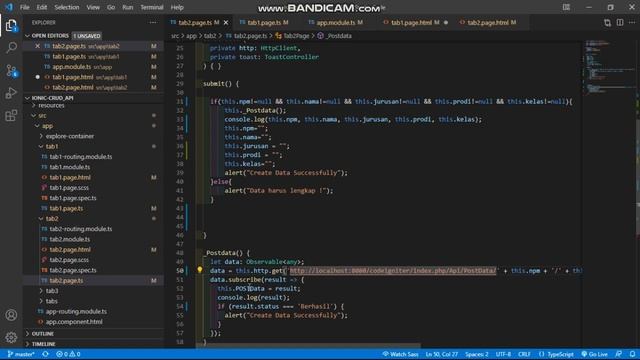Click the VS Code logo icon

[9, 7]
